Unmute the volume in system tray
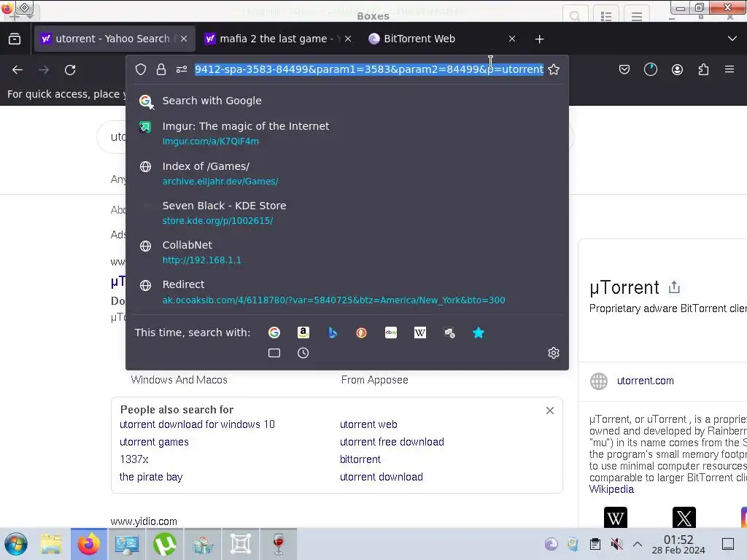 point(617,544)
